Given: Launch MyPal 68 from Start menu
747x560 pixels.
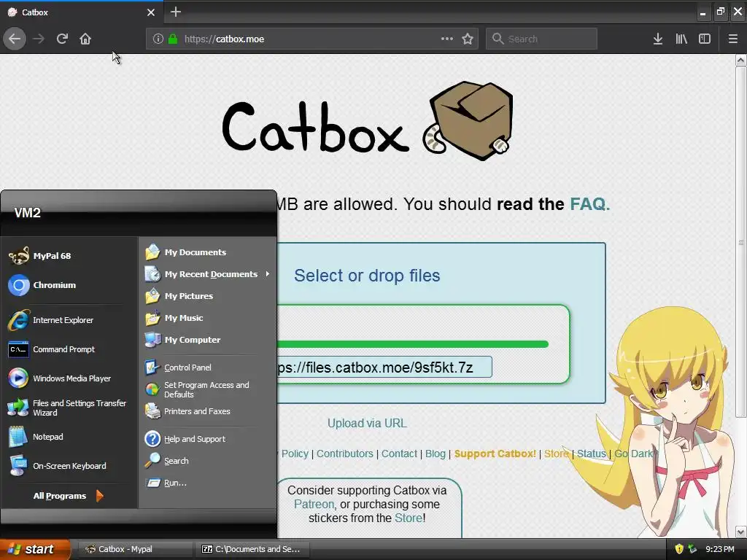Looking at the screenshot, I should [x=69, y=256].
